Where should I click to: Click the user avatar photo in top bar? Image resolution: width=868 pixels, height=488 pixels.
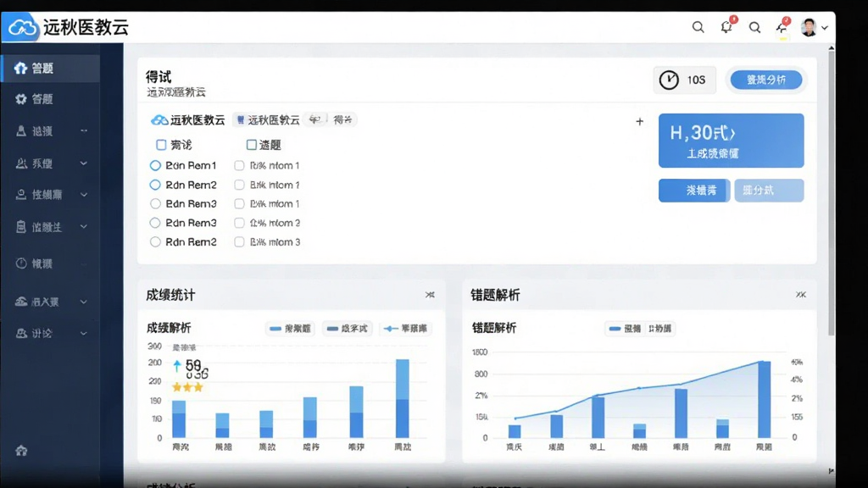click(x=808, y=27)
